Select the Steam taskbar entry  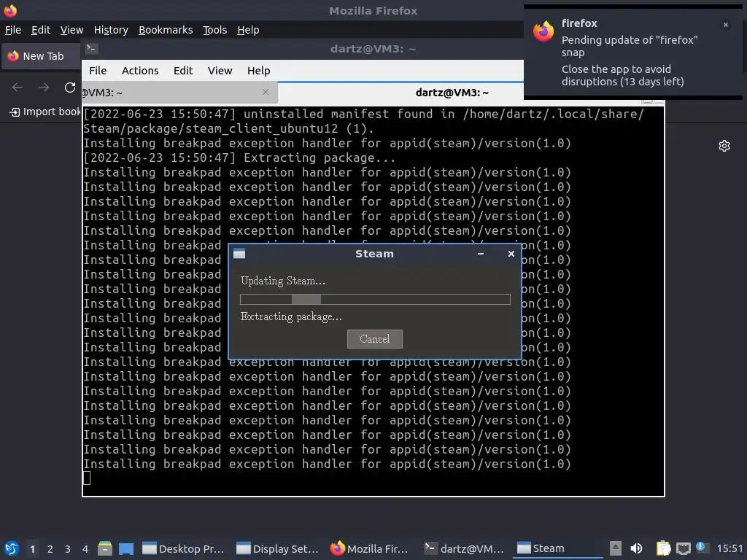[x=557, y=548]
